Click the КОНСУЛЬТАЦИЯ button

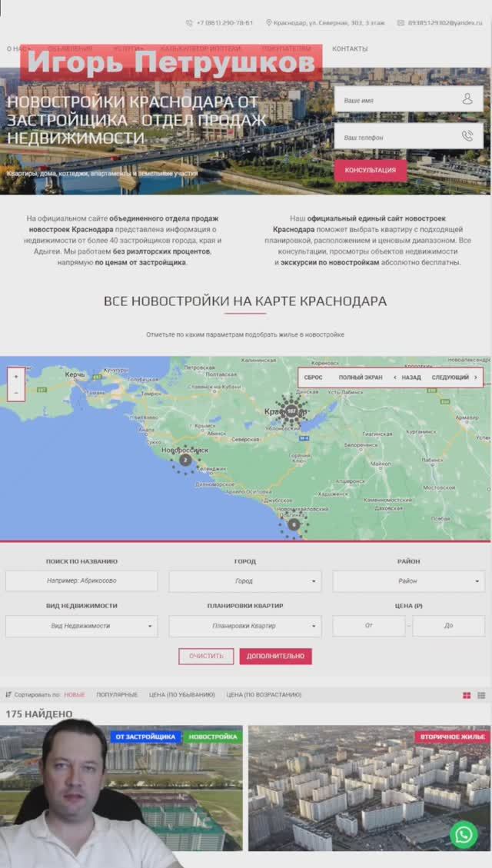371,171
